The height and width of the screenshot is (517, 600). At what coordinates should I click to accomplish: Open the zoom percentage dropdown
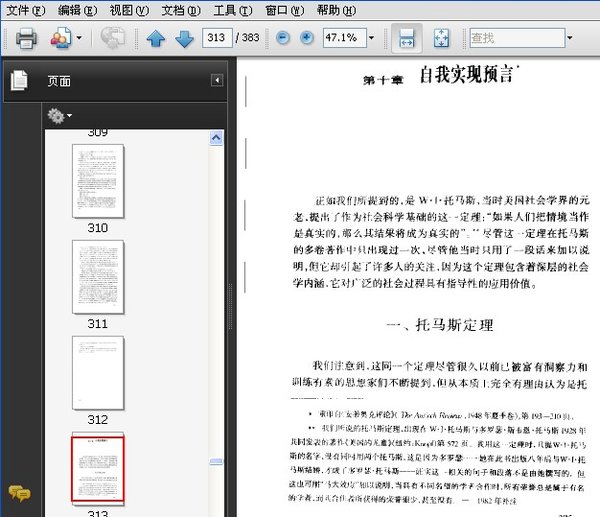[x=370, y=39]
